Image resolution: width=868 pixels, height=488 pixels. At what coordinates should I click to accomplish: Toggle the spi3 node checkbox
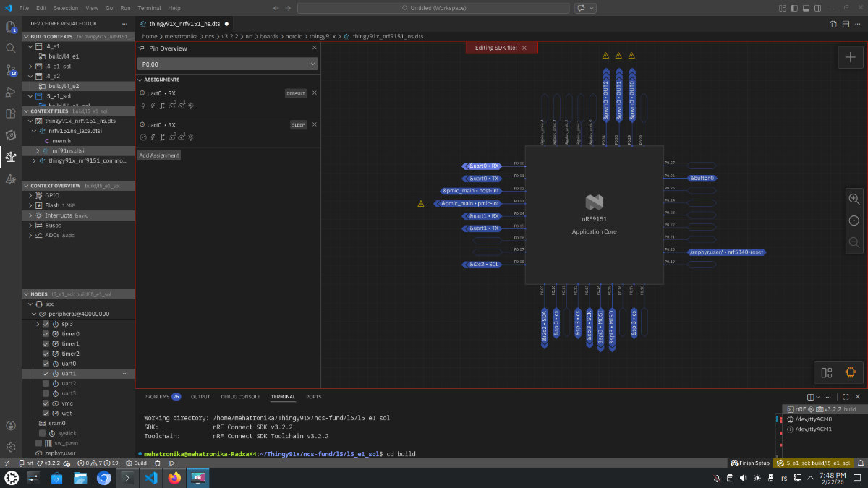pyautogui.click(x=46, y=324)
